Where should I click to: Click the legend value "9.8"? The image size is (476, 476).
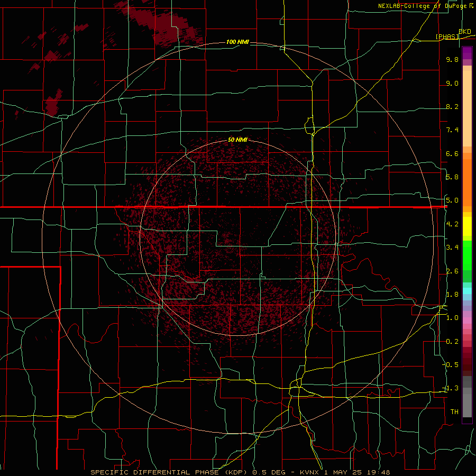pos(452,59)
